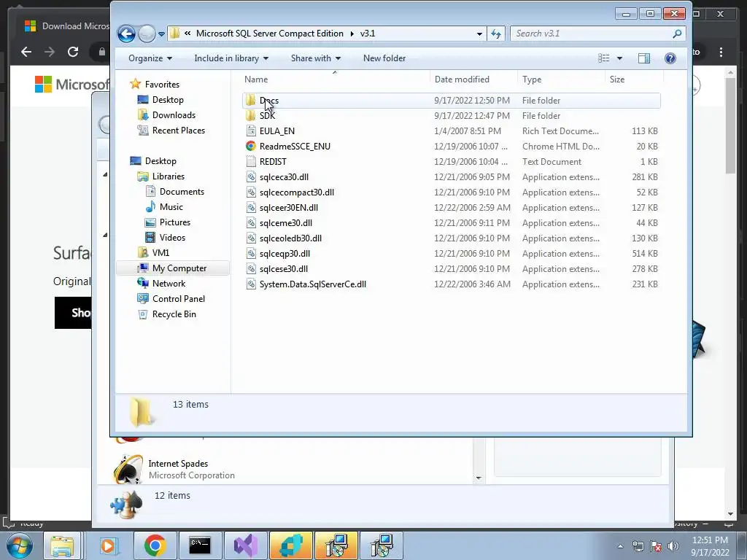Create a New folder
Screen dimensions: 747x560
click(384, 58)
